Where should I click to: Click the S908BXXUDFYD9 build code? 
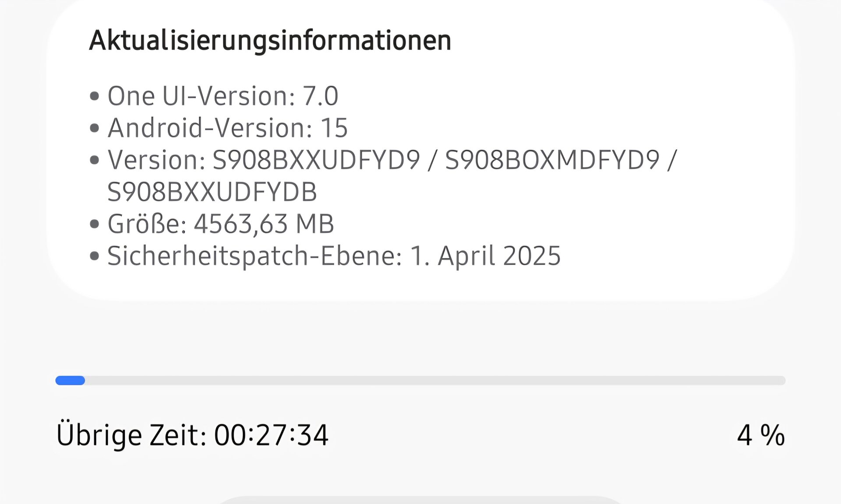click(x=316, y=160)
